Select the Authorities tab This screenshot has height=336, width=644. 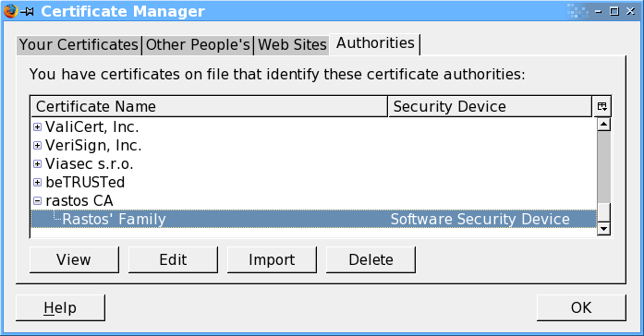pos(375,43)
